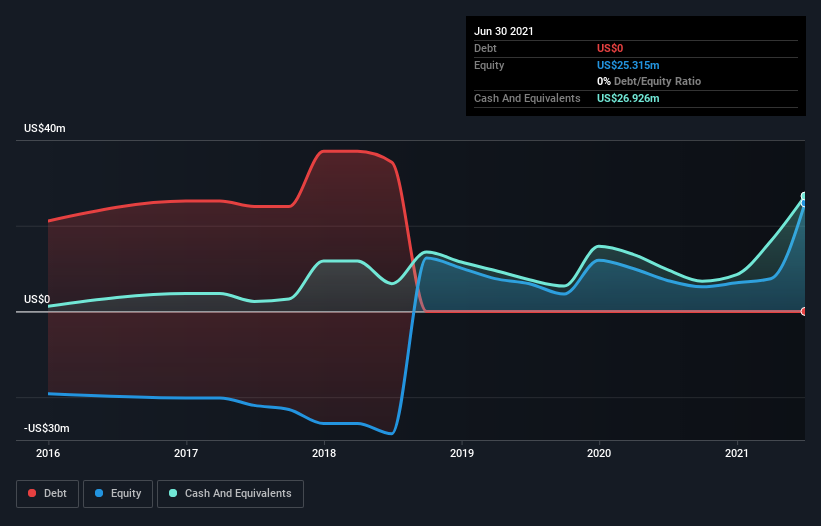The image size is (821, 526).
Task: Click the teal Cash endpoint marker
Action: pyautogui.click(x=804, y=196)
